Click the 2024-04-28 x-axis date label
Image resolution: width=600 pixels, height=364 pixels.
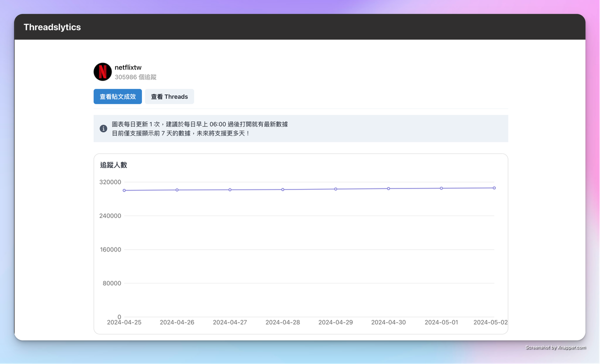pos(282,322)
